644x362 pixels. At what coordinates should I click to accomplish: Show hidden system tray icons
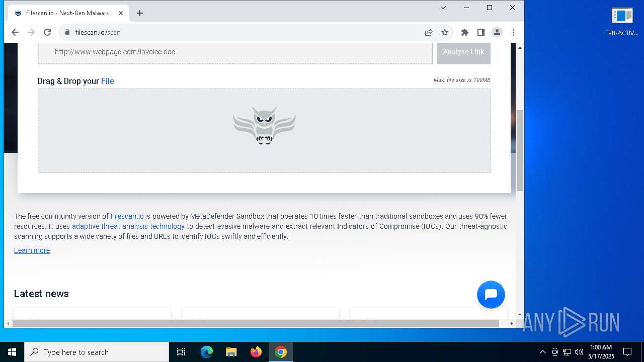coord(542,352)
